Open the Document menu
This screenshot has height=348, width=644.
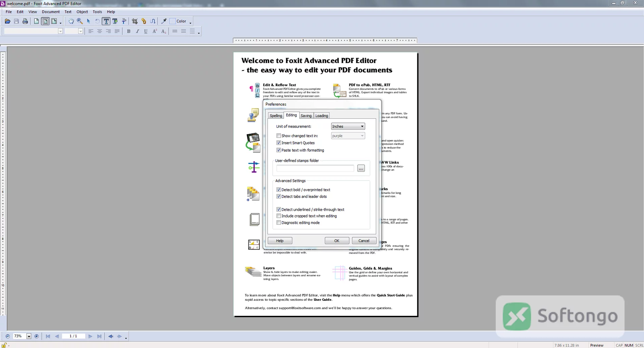click(x=51, y=12)
